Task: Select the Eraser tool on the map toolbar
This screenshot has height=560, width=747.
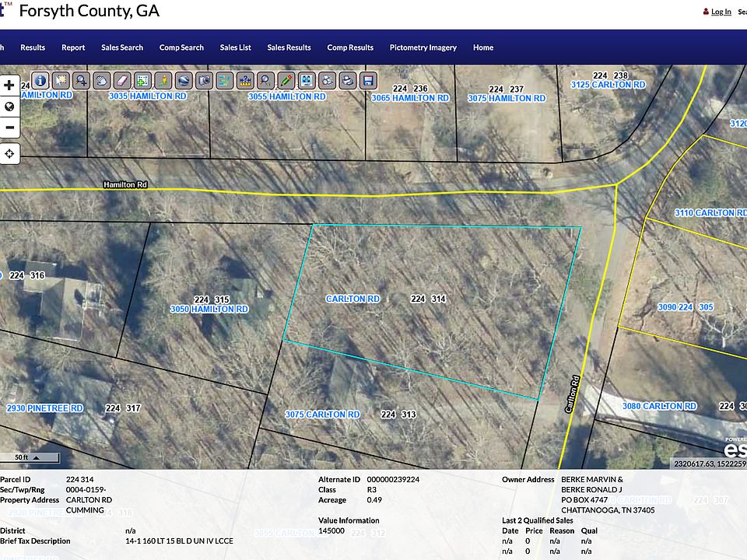Action: point(121,80)
